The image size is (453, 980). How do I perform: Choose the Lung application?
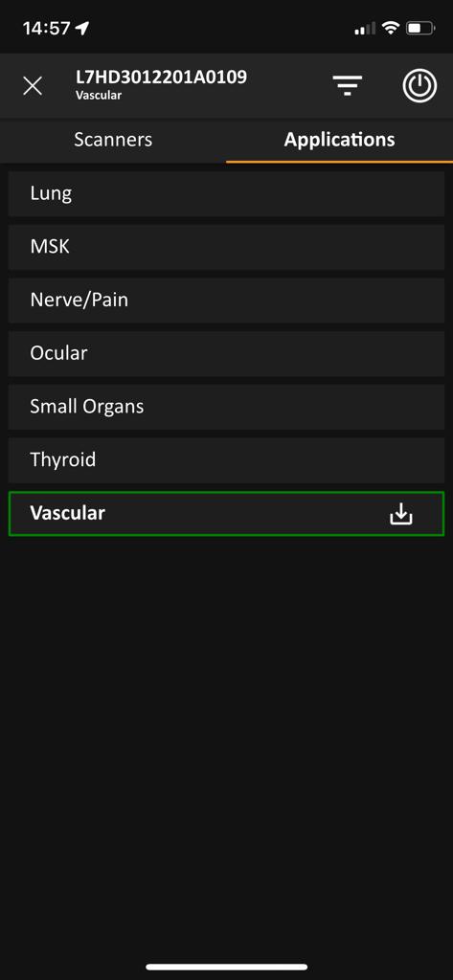point(226,193)
